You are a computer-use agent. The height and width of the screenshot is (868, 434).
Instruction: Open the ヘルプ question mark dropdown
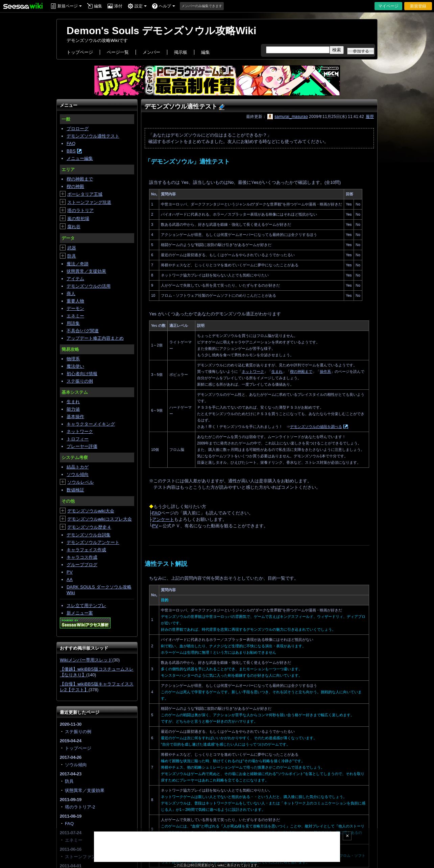click(x=164, y=6)
